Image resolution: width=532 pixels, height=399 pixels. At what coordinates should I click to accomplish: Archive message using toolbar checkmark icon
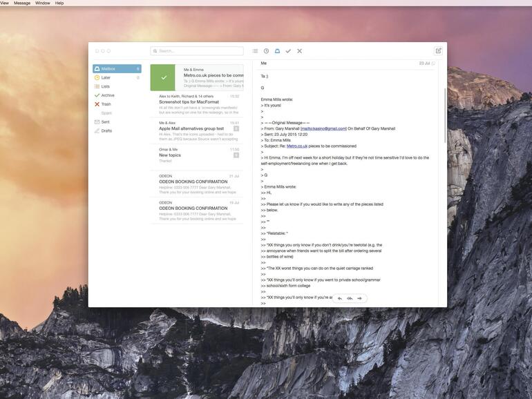click(x=288, y=51)
